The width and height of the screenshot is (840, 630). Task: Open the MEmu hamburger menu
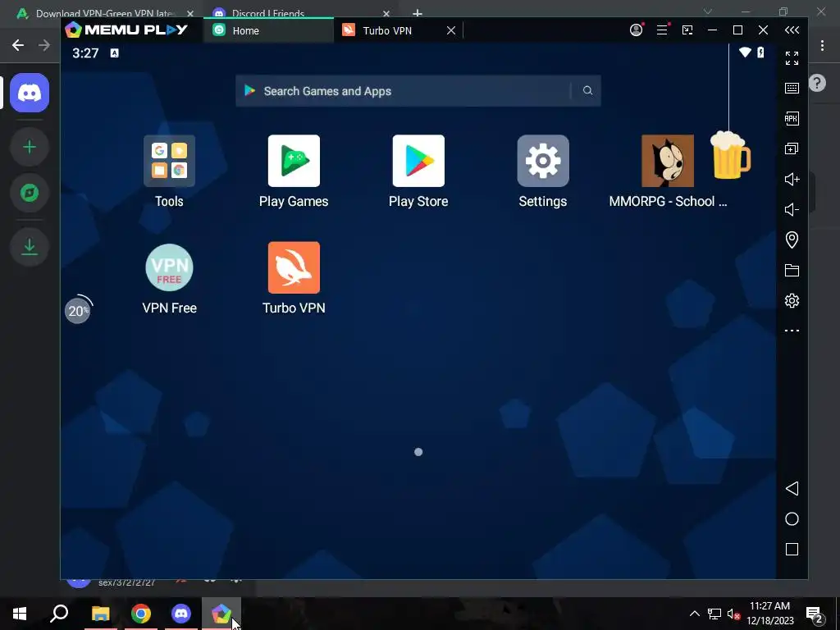coord(662,30)
